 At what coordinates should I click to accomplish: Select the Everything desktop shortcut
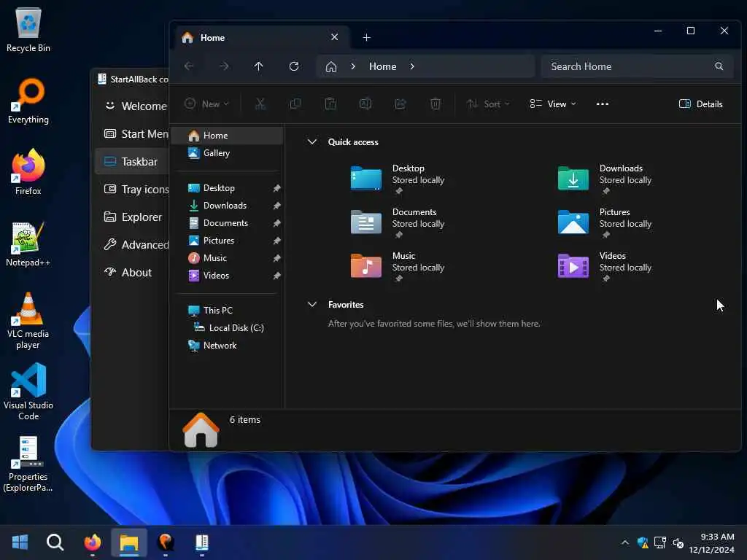28,101
